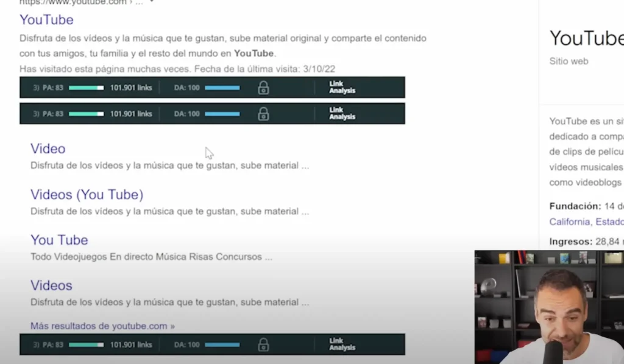Click 'Ingresos:' label in knowledge panel
624x364 pixels.
point(570,242)
